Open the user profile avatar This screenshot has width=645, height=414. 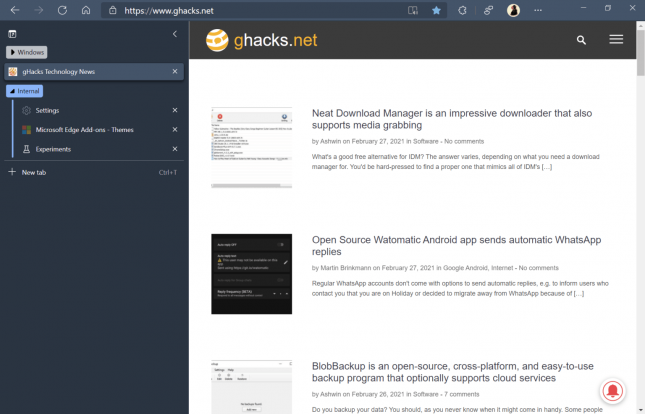513,10
